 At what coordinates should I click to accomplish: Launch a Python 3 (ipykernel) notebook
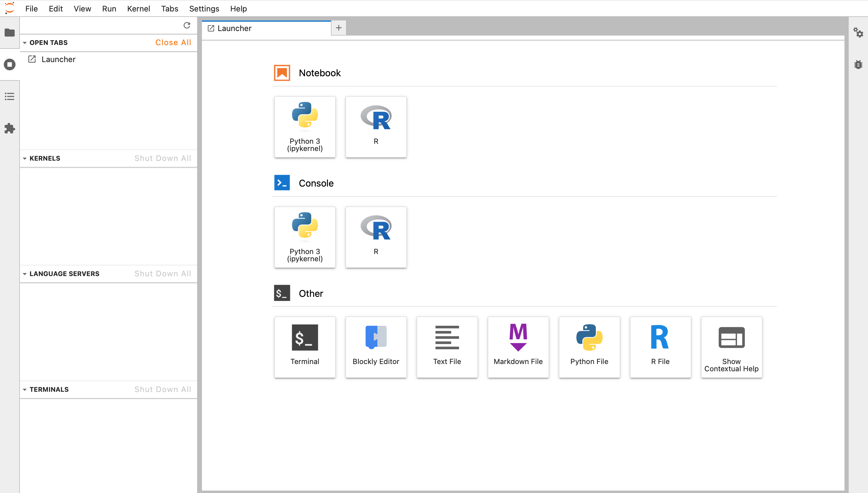(x=305, y=127)
